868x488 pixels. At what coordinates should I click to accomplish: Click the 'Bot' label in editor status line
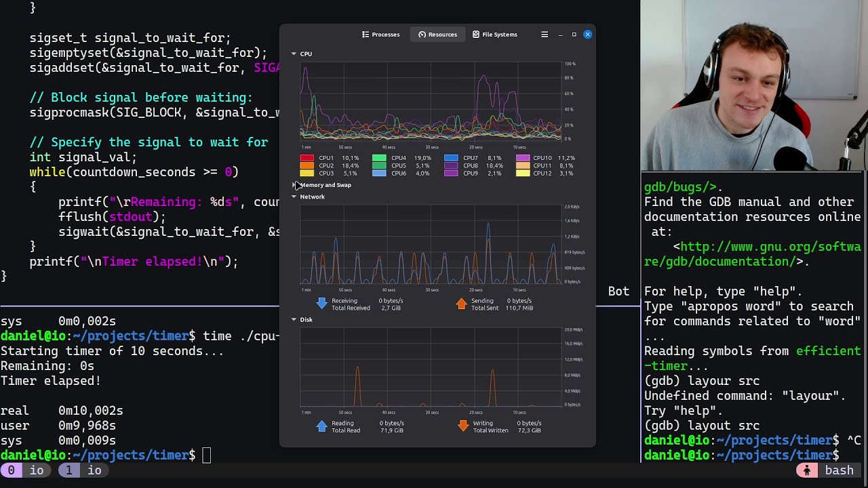618,291
